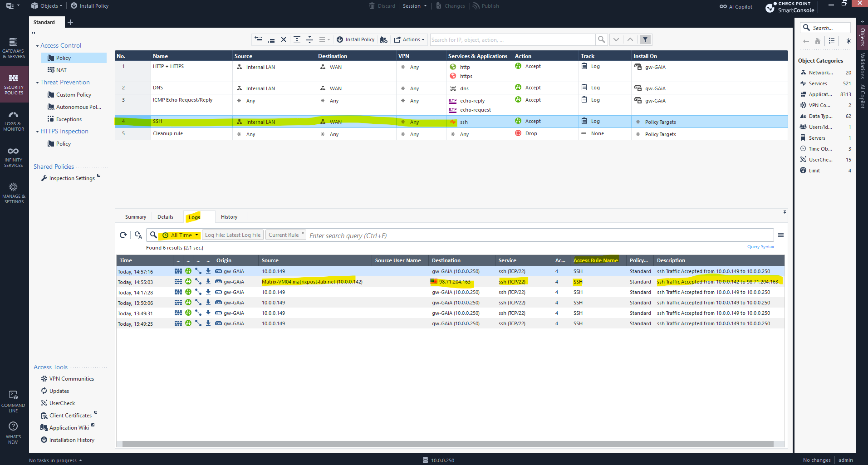The image size is (868, 465).
Task: Open the Objects menu dropdown
Action: coord(47,6)
